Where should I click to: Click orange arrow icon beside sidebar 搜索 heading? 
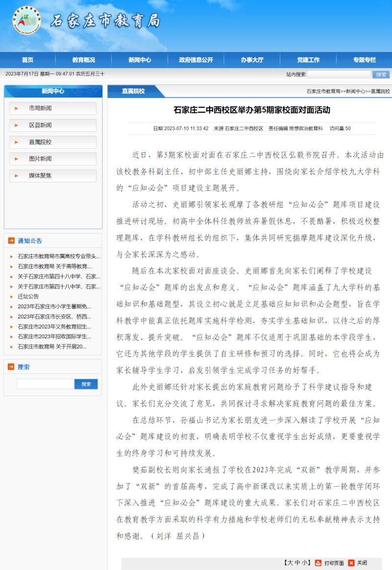point(11,367)
